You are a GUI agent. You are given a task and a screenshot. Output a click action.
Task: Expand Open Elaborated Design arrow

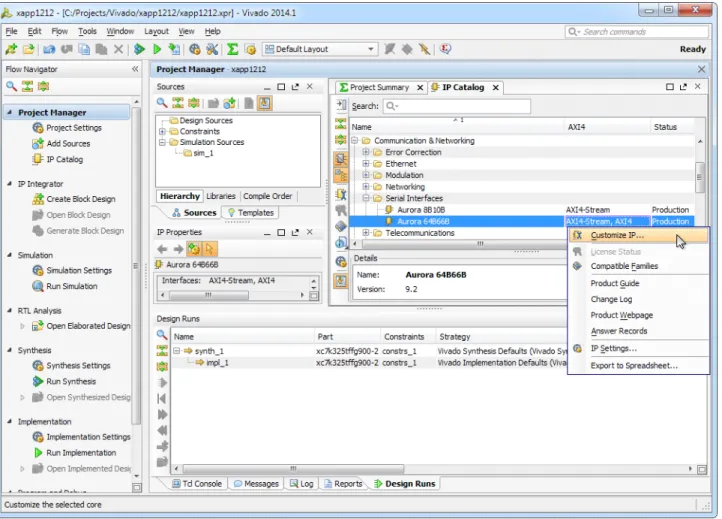pyautogui.click(x=23, y=326)
